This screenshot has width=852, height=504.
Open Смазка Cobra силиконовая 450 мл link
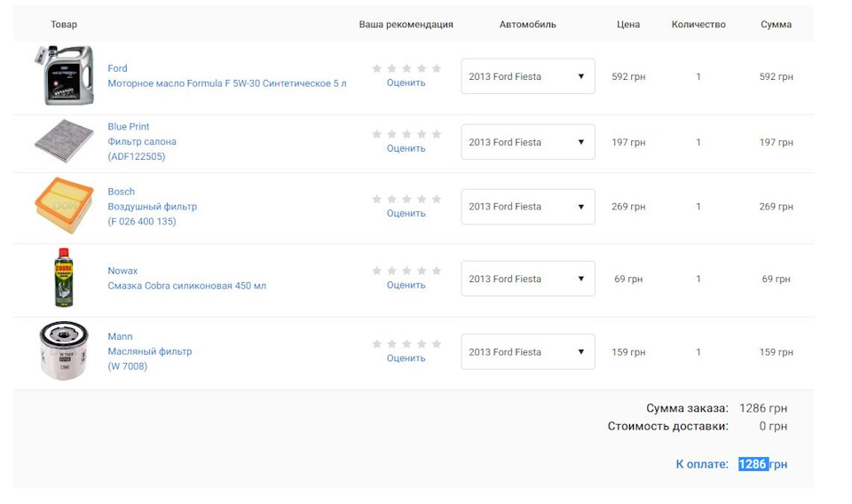pyautogui.click(x=187, y=286)
